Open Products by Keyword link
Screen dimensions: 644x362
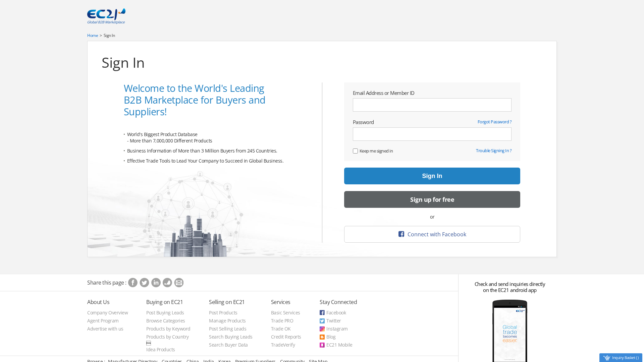click(168, 329)
